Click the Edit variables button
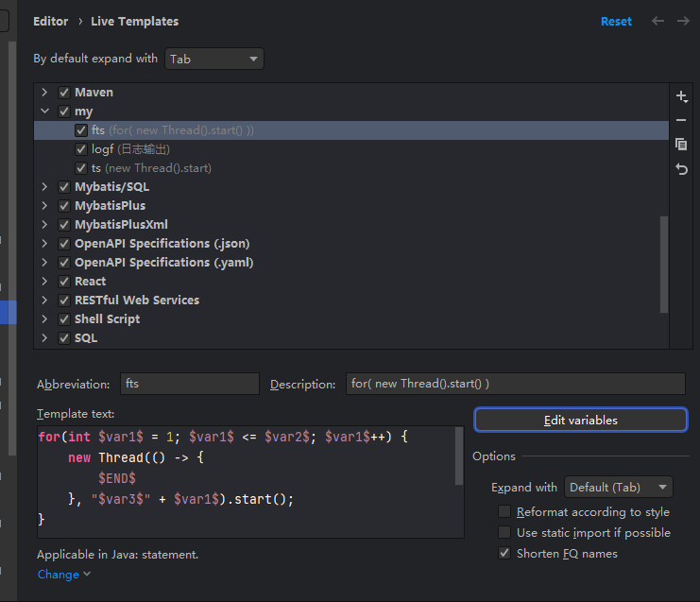700x602 pixels. click(x=580, y=420)
